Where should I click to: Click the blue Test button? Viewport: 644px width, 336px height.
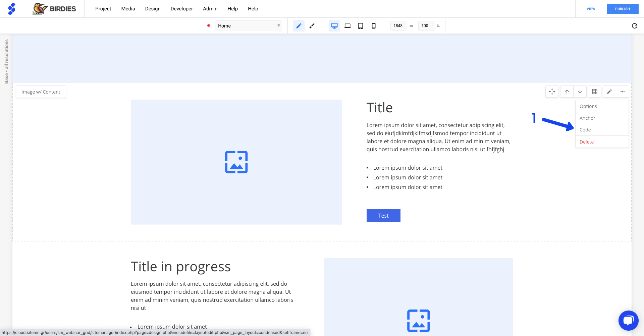[383, 216]
